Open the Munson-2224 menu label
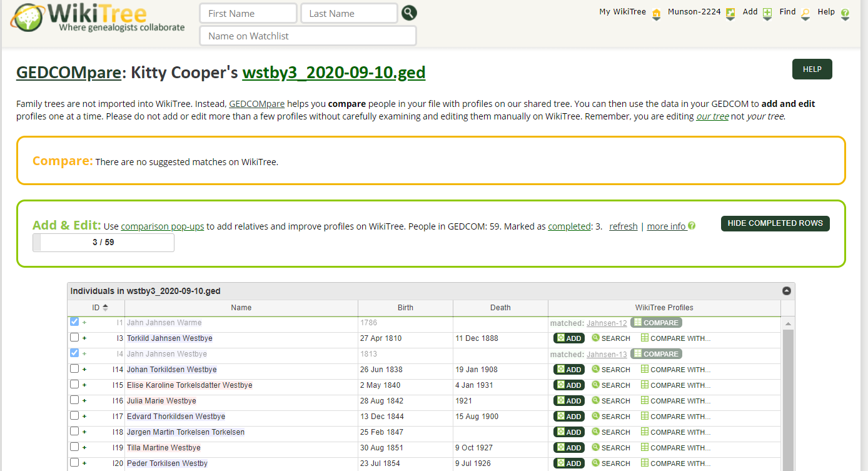Viewport: 868px width, 471px height. (694, 12)
